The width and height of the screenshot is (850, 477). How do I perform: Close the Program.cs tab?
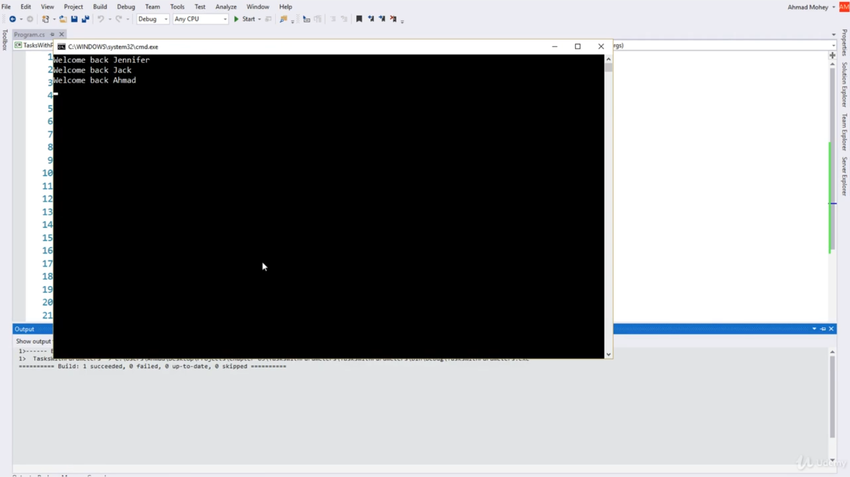[x=61, y=34]
